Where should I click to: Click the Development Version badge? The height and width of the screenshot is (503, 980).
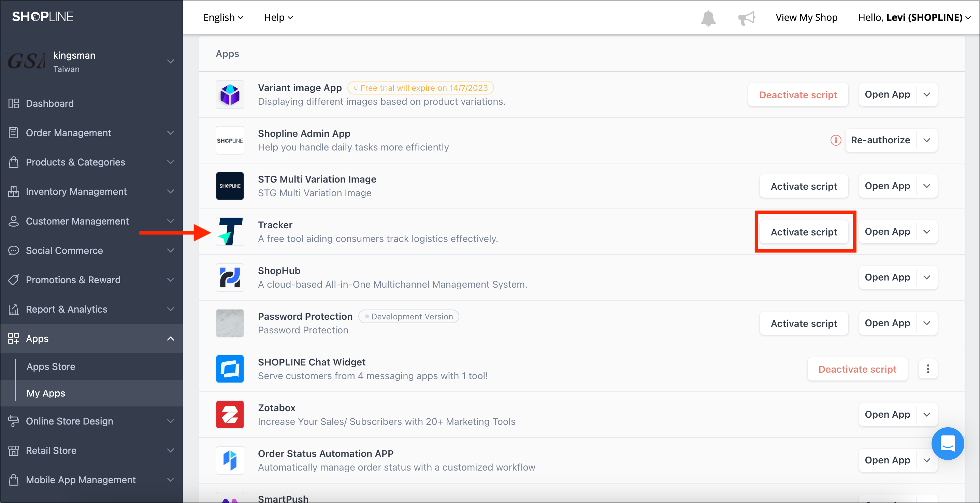pos(408,316)
